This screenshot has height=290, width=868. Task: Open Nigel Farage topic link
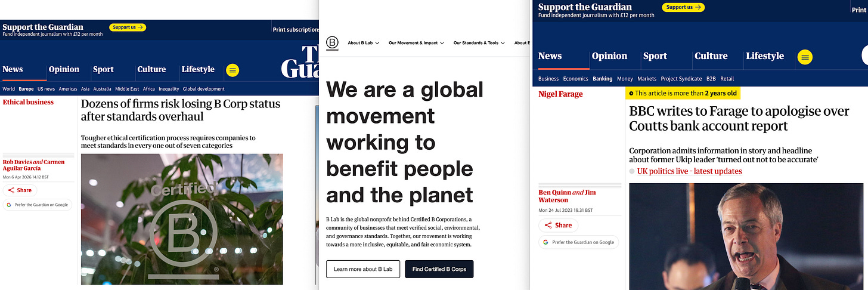tap(560, 94)
